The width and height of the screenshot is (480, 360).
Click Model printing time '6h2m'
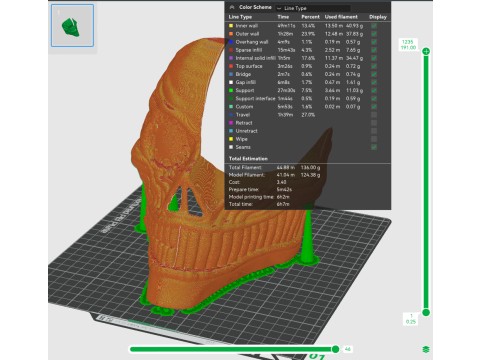(x=283, y=197)
